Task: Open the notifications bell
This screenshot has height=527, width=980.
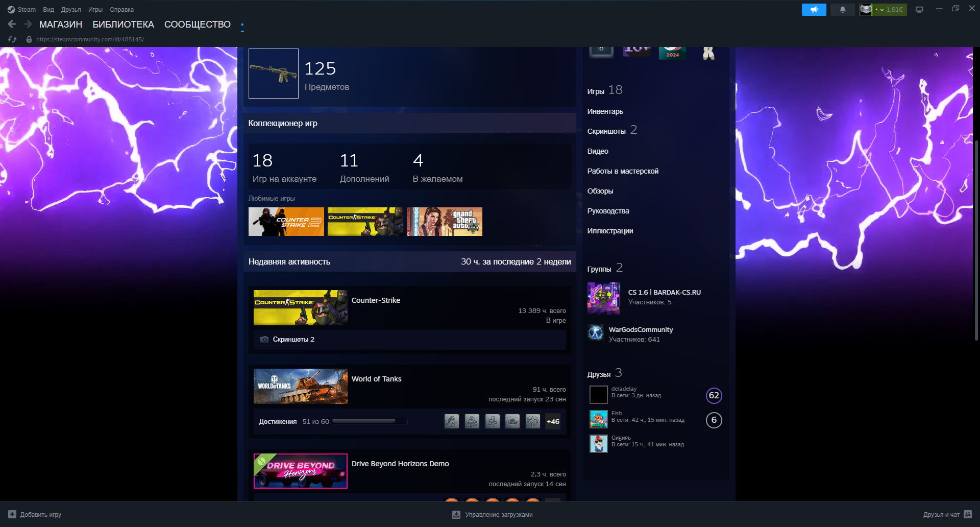Action: [842, 10]
